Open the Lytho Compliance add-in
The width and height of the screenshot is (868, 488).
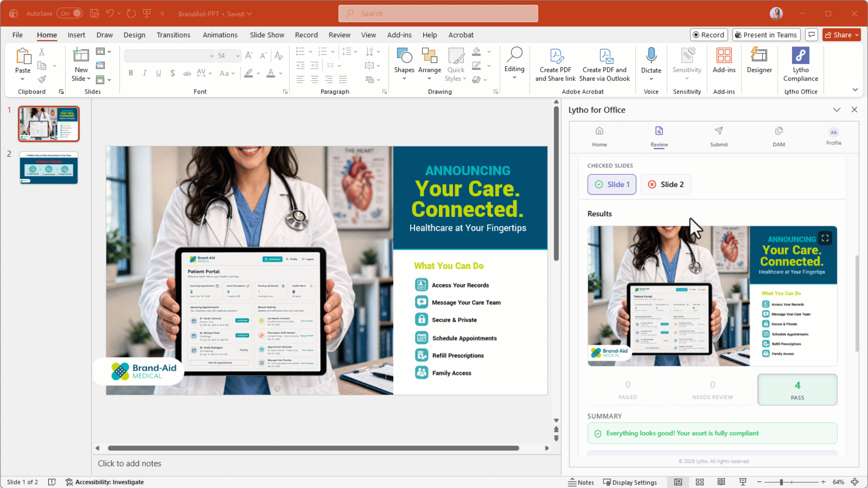coord(800,64)
